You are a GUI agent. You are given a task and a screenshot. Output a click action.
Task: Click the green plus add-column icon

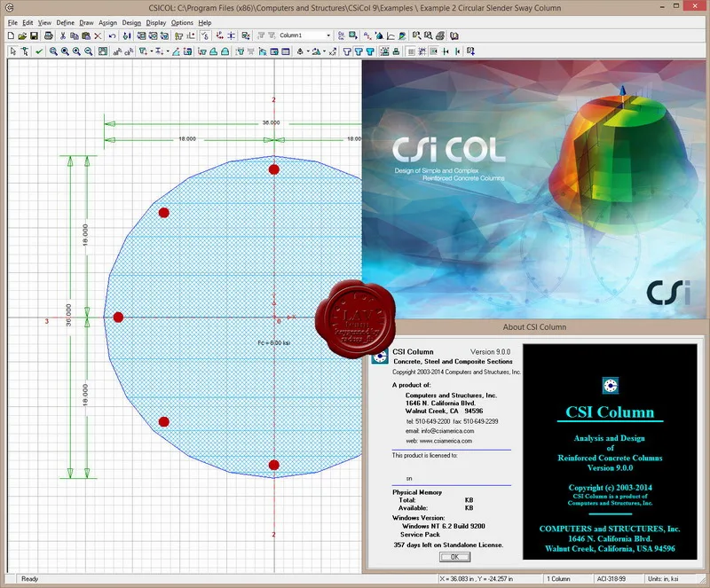point(352,35)
